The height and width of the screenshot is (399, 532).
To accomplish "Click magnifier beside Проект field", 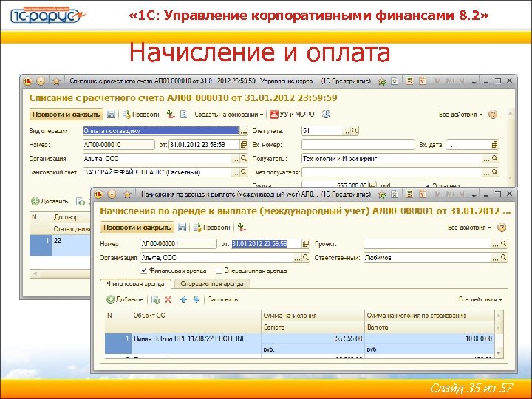I will tap(504, 244).
